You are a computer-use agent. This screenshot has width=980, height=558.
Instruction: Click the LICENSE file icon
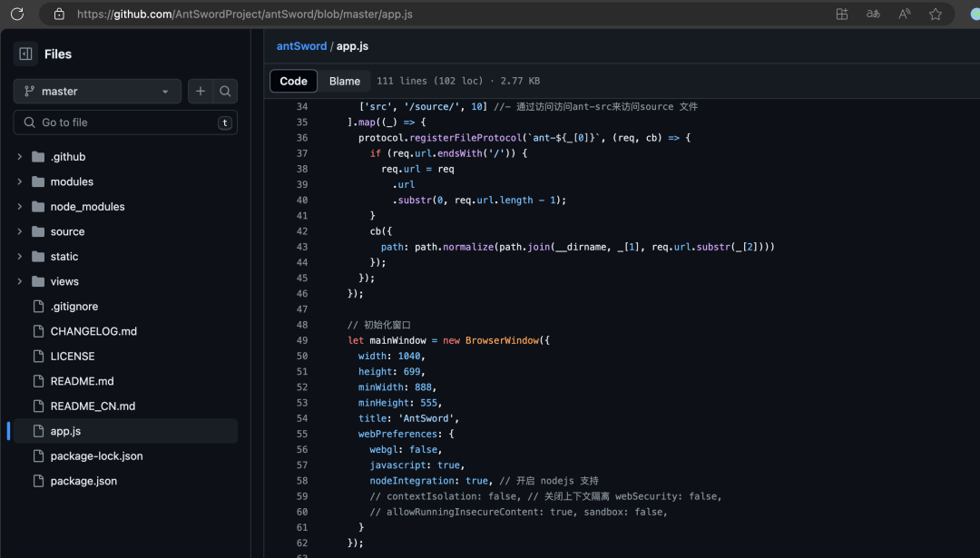tap(39, 357)
